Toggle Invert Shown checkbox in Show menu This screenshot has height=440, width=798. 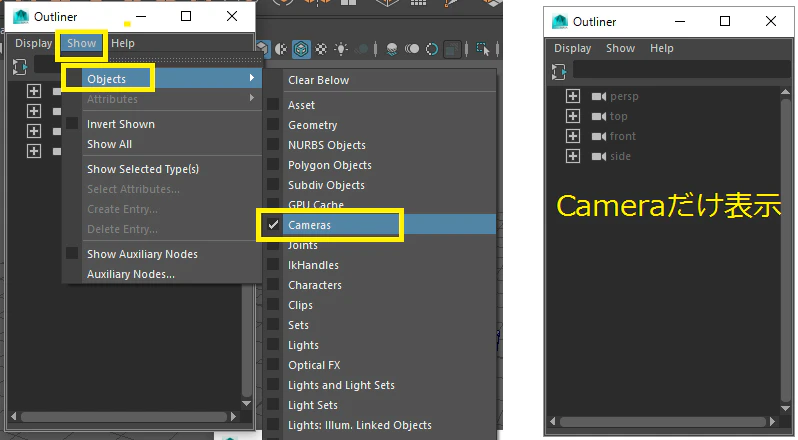[x=72, y=124]
